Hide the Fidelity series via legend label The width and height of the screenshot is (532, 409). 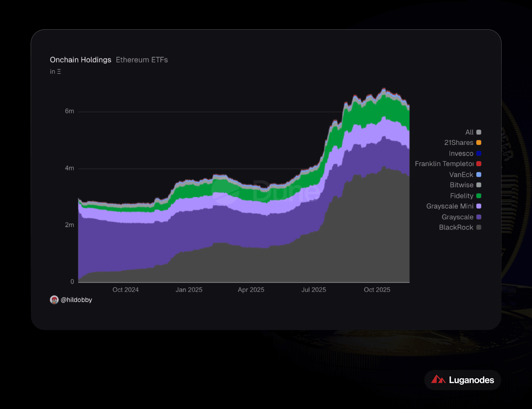(462, 196)
